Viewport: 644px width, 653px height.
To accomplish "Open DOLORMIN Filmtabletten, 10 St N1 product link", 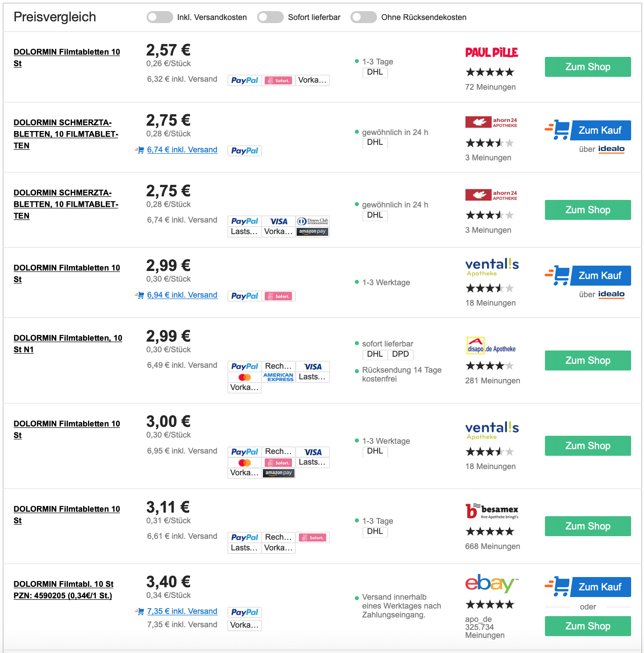I will pyautogui.click(x=68, y=344).
